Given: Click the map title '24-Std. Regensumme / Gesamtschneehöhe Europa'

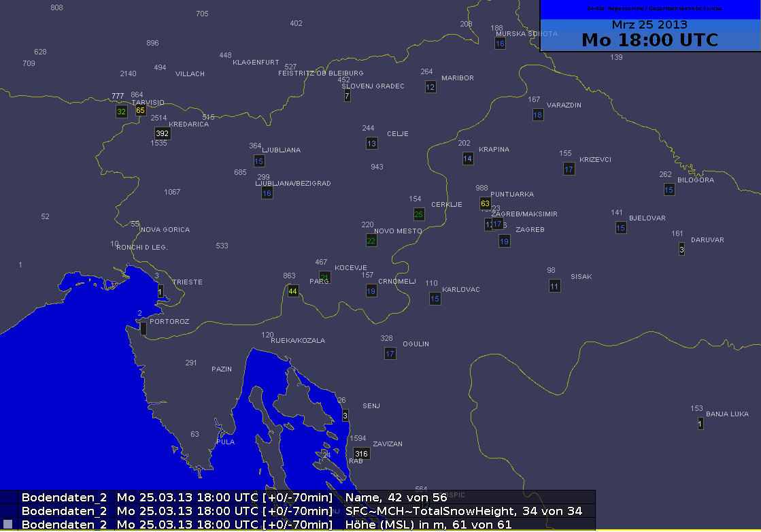Looking at the screenshot, I should (654, 9).
